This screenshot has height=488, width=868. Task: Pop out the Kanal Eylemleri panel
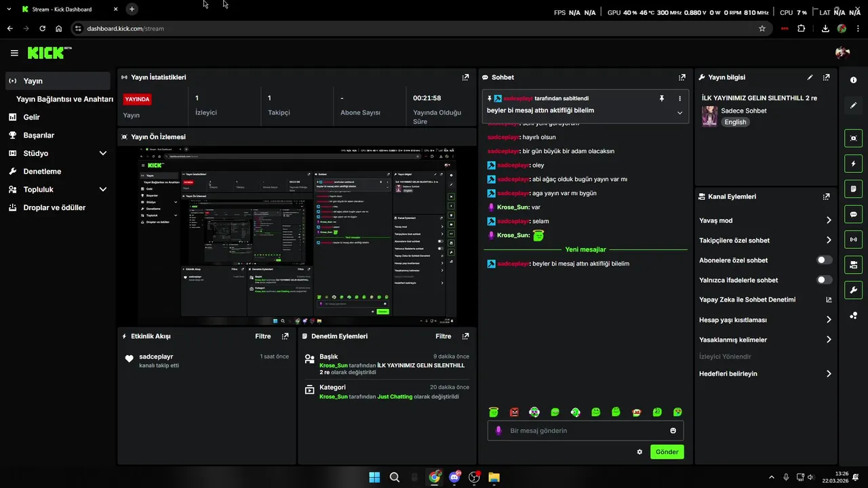pyautogui.click(x=826, y=197)
